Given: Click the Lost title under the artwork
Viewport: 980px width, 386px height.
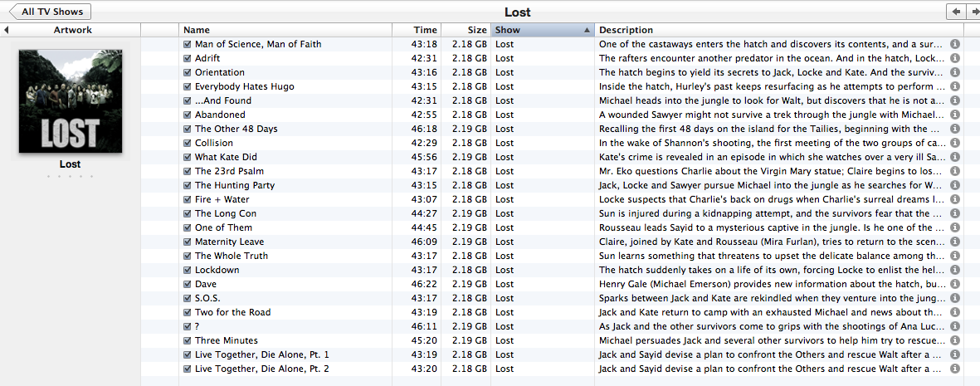Looking at the screenshot, I should click(70, 164).
